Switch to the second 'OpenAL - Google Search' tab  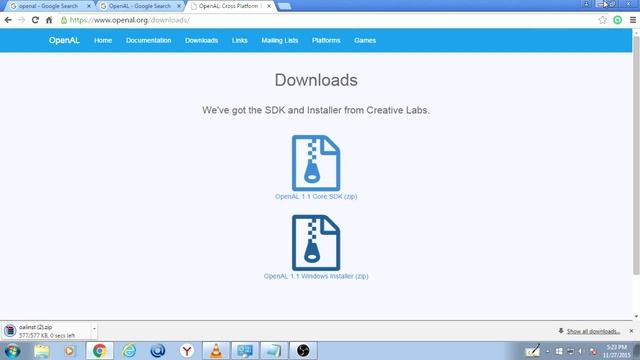click(139, 6)
